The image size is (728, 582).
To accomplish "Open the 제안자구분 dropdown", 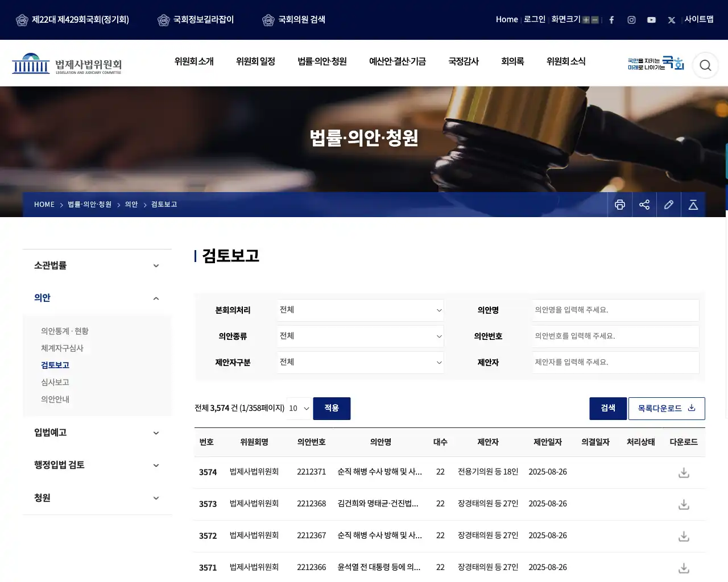I will [x=361, y=363].
